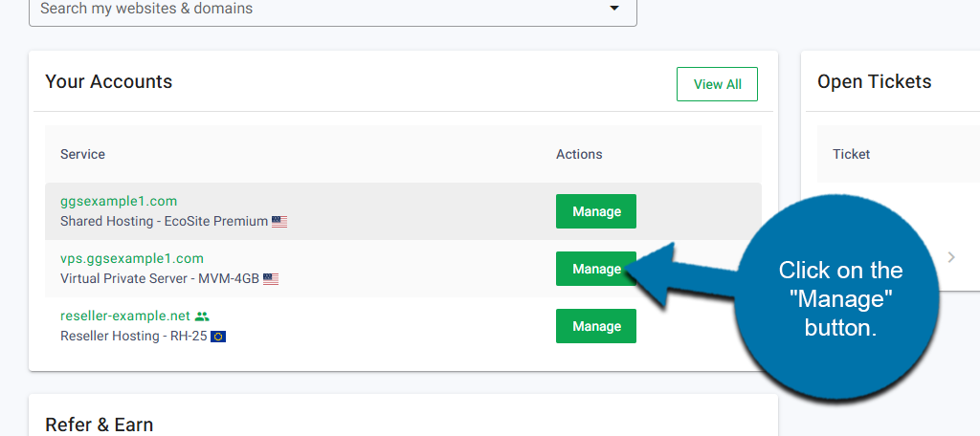Click the Actions column header
This screenshot has width=980, height=436.
[579, 154]
